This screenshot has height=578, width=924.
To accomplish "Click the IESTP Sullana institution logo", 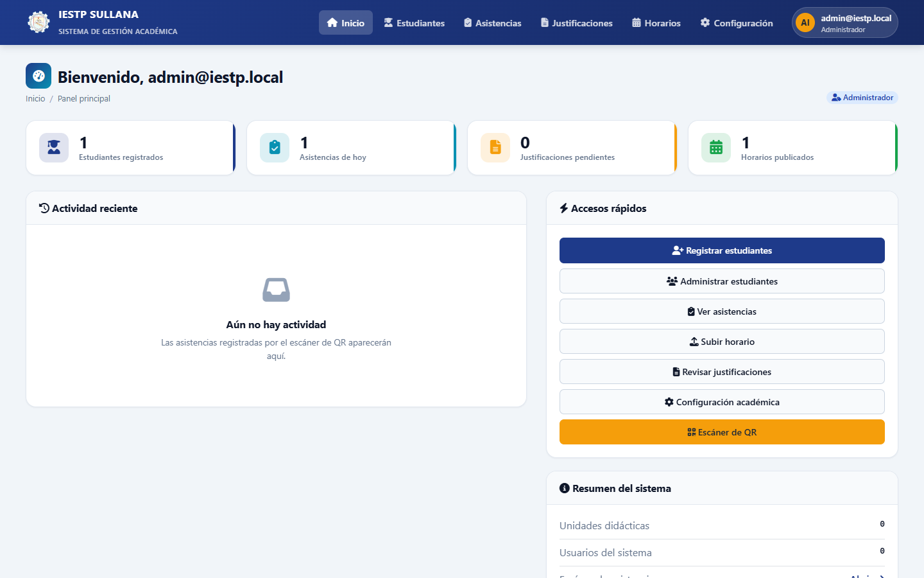I will coord(38,22).
